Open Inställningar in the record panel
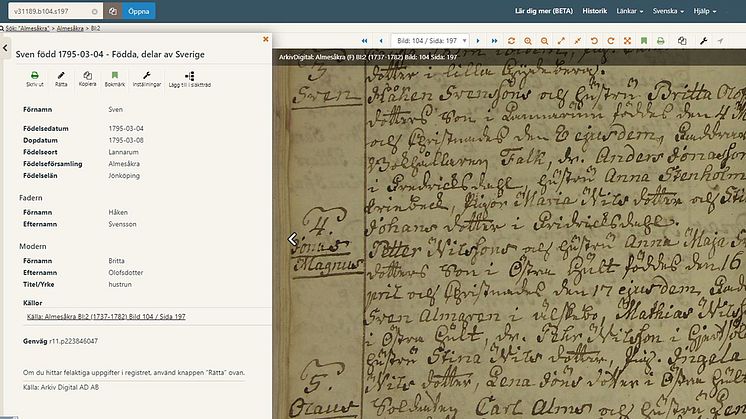The height and width of the screenshot is (419, 746). [147, 79]
